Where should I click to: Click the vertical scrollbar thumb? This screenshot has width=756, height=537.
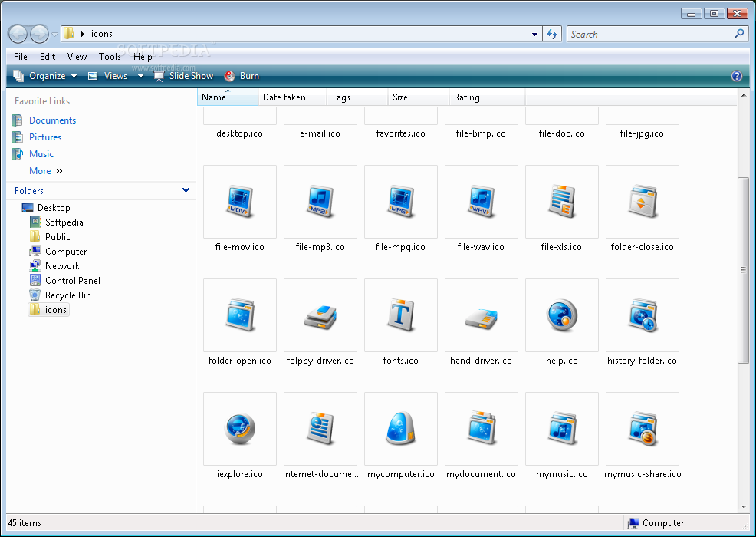[743, 270]
